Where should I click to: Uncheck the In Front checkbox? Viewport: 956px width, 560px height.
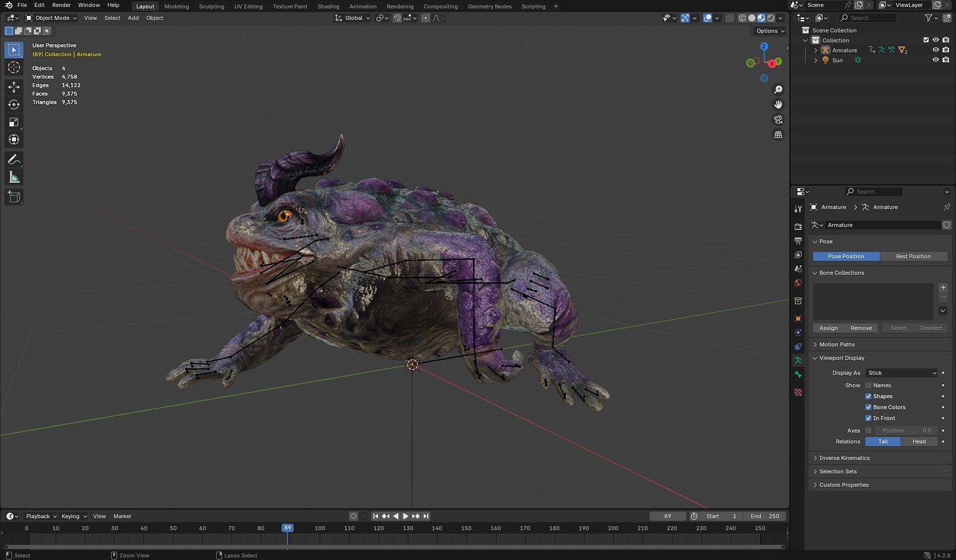[868, 419]
